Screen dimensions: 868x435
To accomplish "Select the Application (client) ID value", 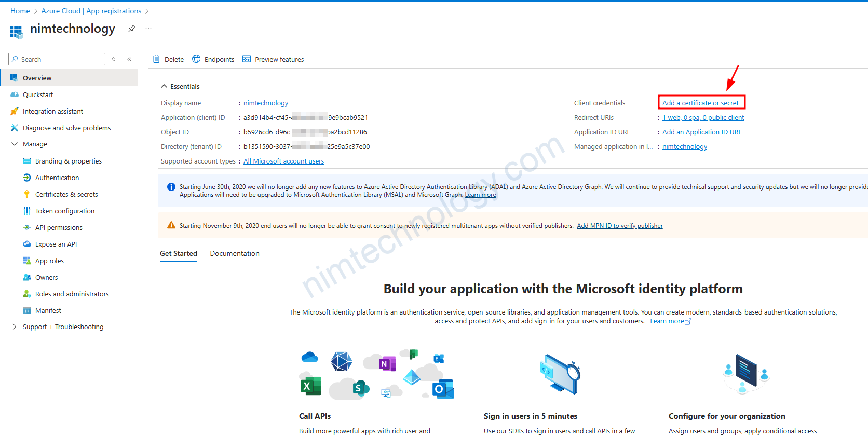I will click(306, 117).
